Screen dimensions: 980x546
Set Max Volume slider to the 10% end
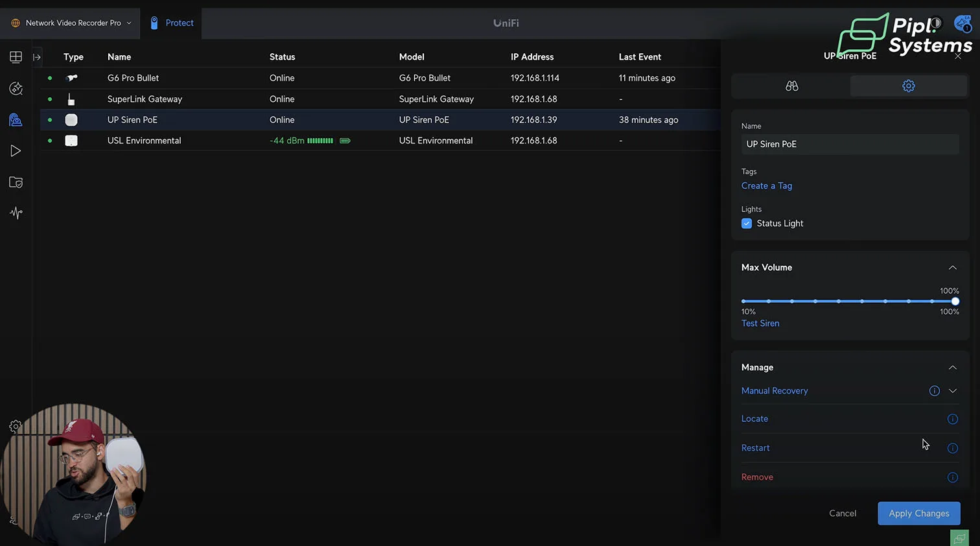click(x=743, y=302)
